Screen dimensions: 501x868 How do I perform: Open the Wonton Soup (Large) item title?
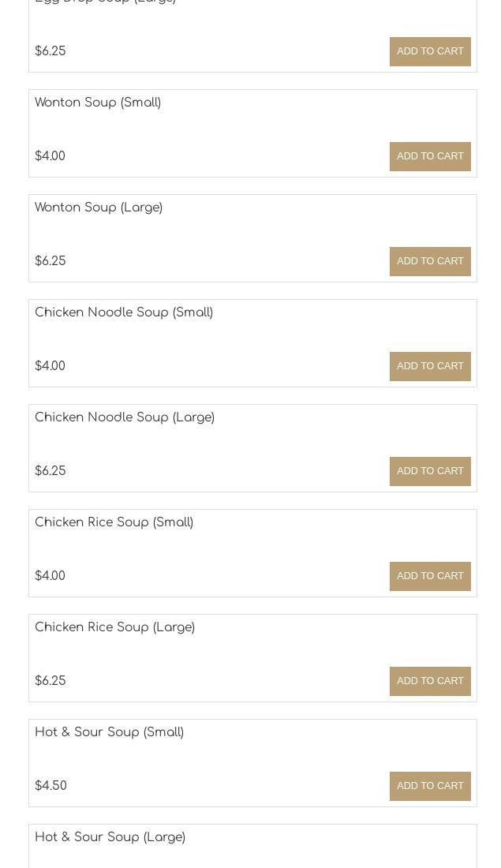click(99, 208)
